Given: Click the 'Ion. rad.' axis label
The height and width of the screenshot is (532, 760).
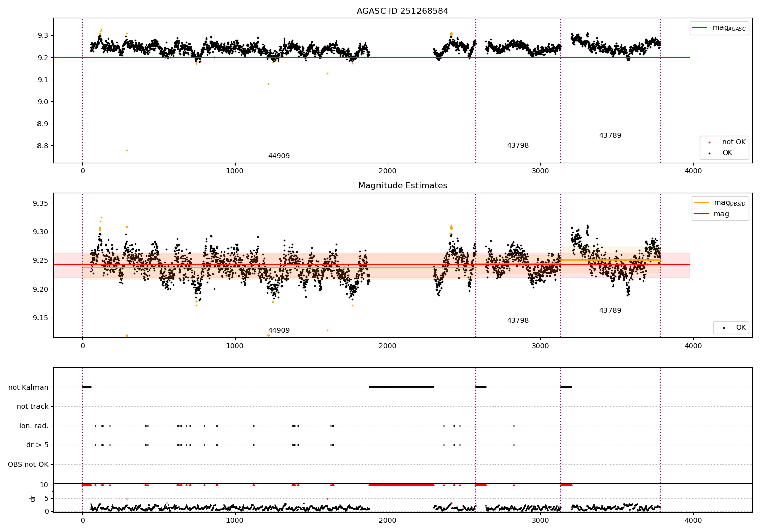Looking at the screenshot, I should click(x=34, y=426).
